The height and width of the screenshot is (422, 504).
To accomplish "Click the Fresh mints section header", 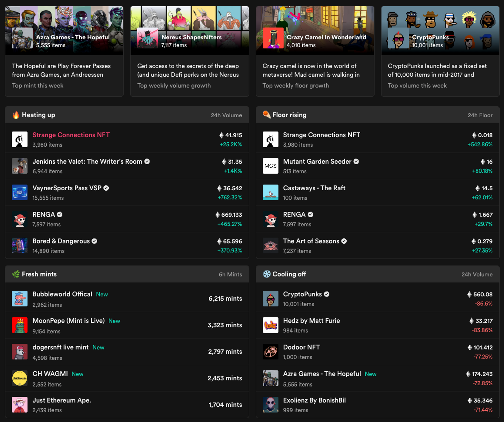I will coord(127,274).
